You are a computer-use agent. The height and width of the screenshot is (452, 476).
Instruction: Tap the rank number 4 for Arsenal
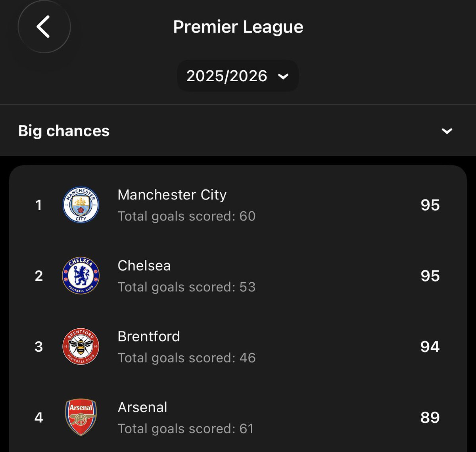[38, 418]
